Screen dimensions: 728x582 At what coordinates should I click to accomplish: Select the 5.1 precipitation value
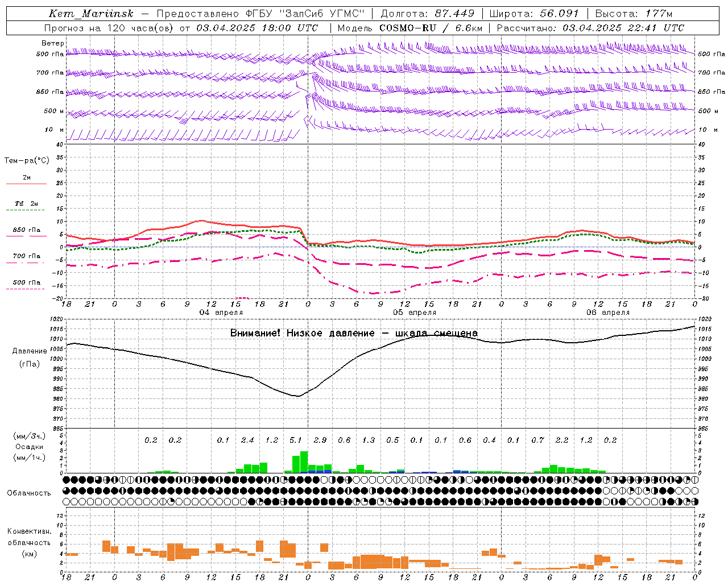[x=296, y=440]
